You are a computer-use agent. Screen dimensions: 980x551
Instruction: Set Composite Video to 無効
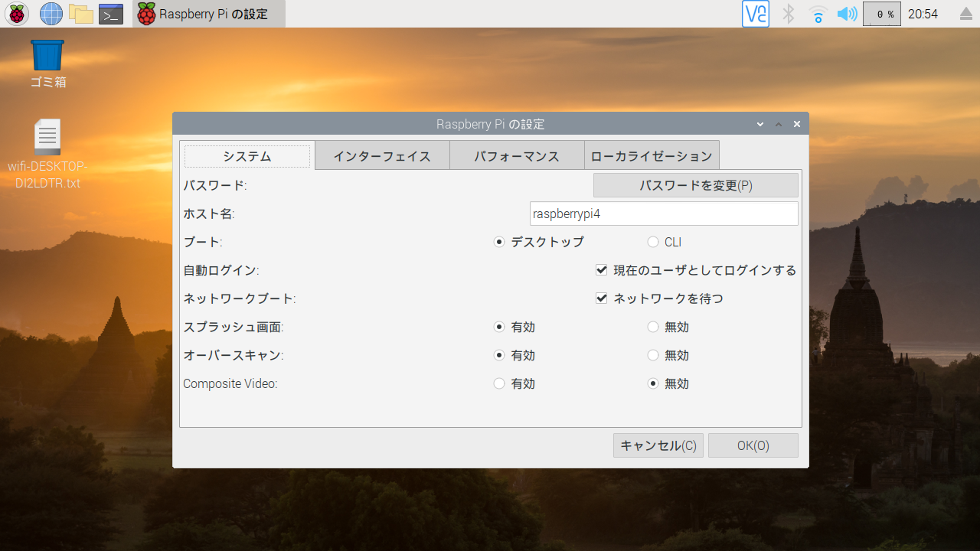coord(668,383)
